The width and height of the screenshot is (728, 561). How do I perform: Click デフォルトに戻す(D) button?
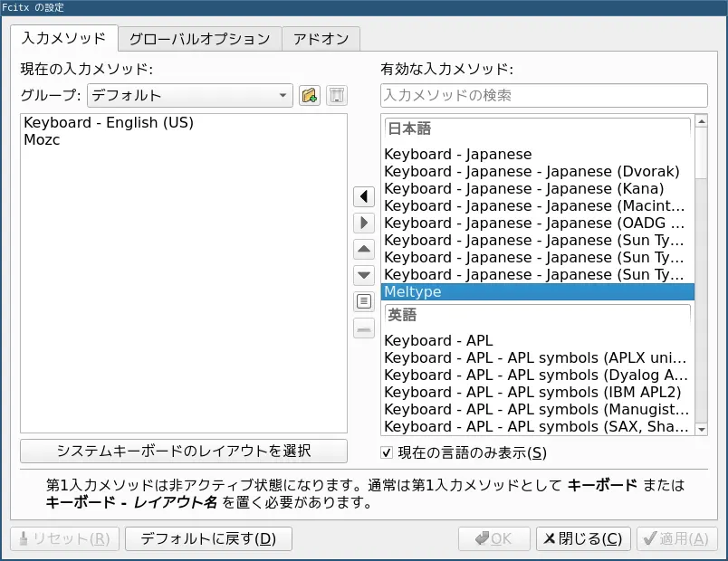(208, 538)
